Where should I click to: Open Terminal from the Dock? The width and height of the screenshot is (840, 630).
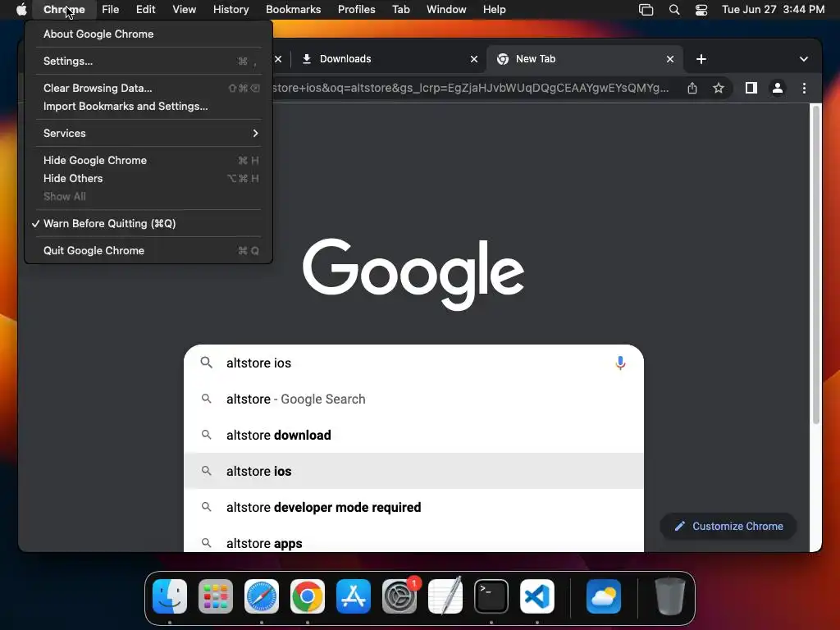coord(491,596)
